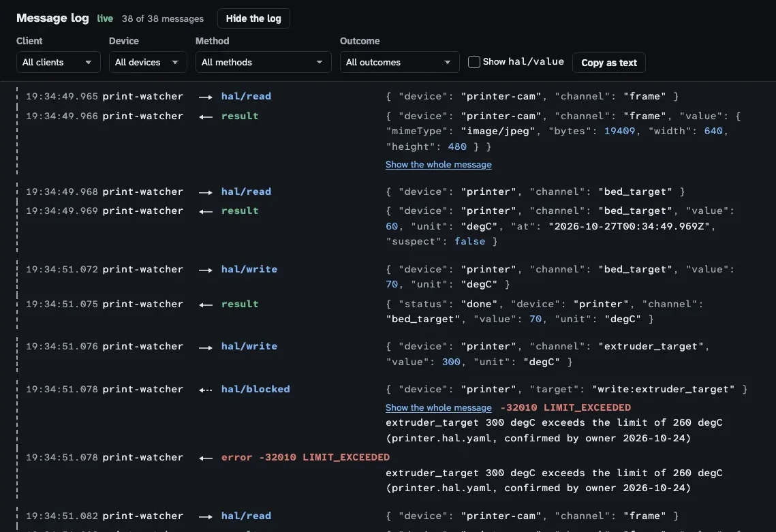Click the incoming arrow at 19:34:49.966
Viewport: 776px width, 532px height.
(205, 116)
